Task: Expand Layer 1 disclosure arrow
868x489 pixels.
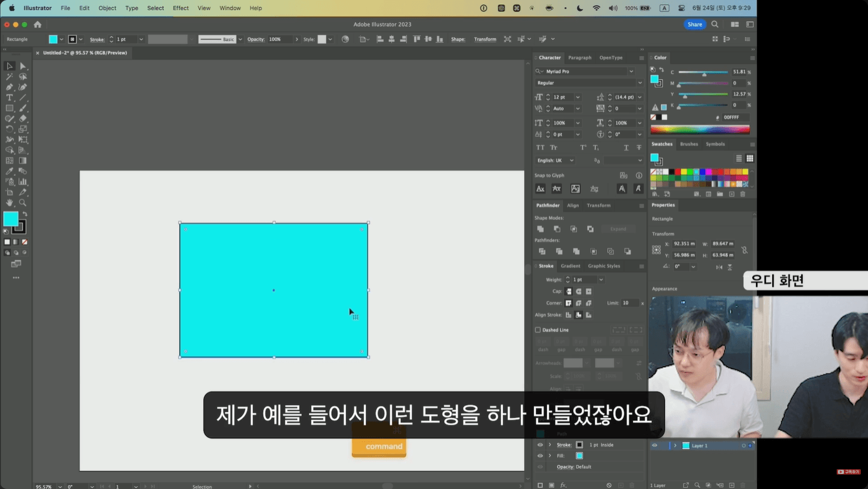Action: [x=675, y=446]
